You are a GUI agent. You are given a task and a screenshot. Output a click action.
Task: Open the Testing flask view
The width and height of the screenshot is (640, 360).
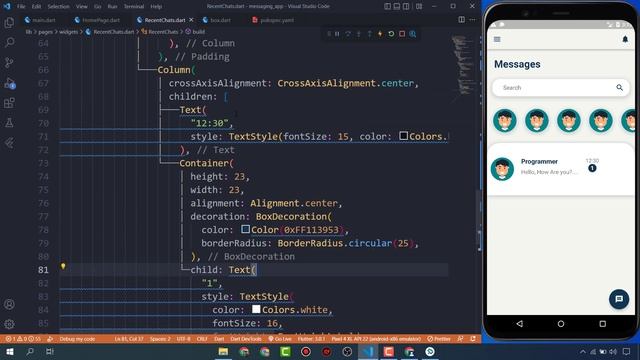[9, 122]
